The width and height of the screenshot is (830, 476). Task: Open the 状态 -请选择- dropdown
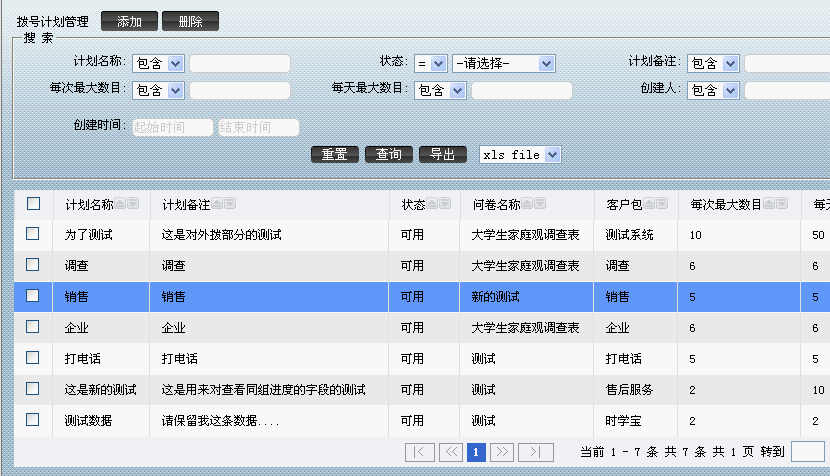503,64
